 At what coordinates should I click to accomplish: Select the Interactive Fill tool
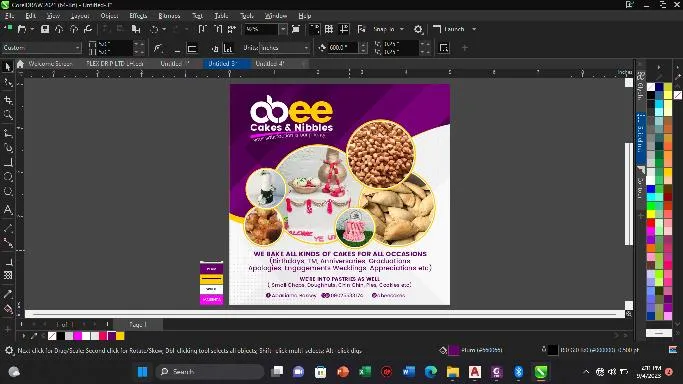click(8, 309)
